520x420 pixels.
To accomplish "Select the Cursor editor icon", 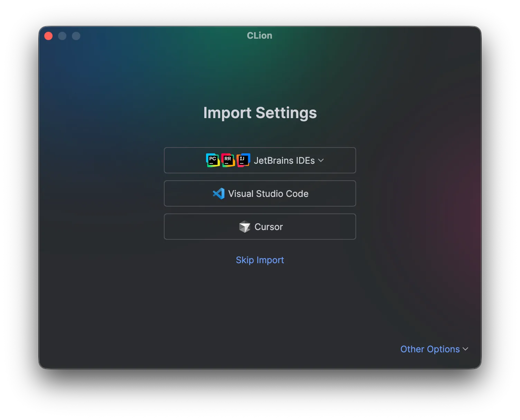I will (x=245, y=227).
